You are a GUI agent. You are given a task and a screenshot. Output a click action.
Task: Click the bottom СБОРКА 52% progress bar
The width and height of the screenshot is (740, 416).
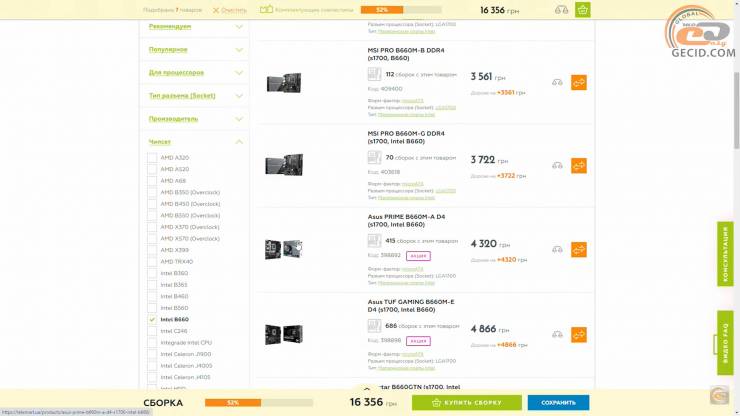(259, 403)
